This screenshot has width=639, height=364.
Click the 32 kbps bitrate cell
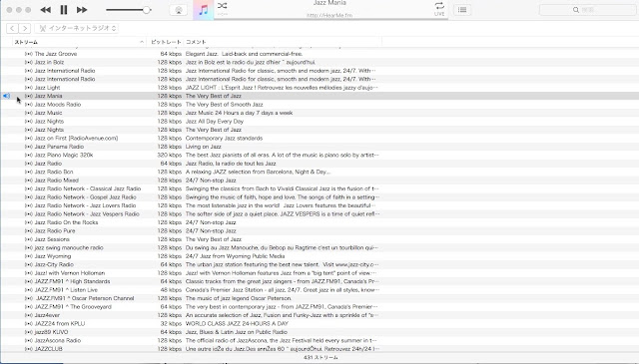[x=171, y=324]
